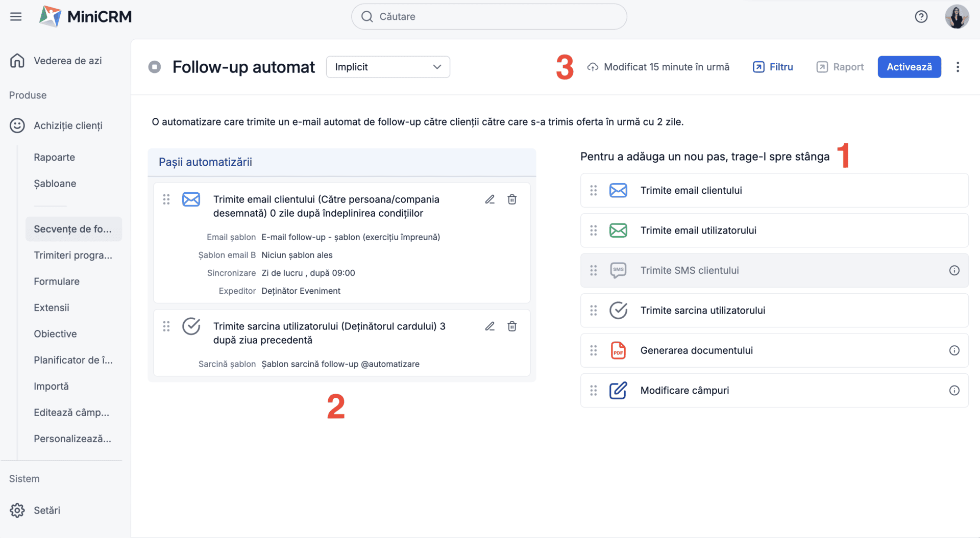Open Vederea de azi
This screenshot has width=980, height=538.
pos(68,61)
